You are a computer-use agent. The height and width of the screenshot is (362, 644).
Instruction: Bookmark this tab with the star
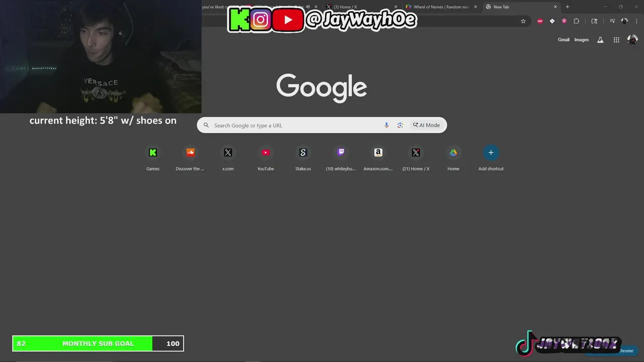pyautogui.click(x=523, y=21)
